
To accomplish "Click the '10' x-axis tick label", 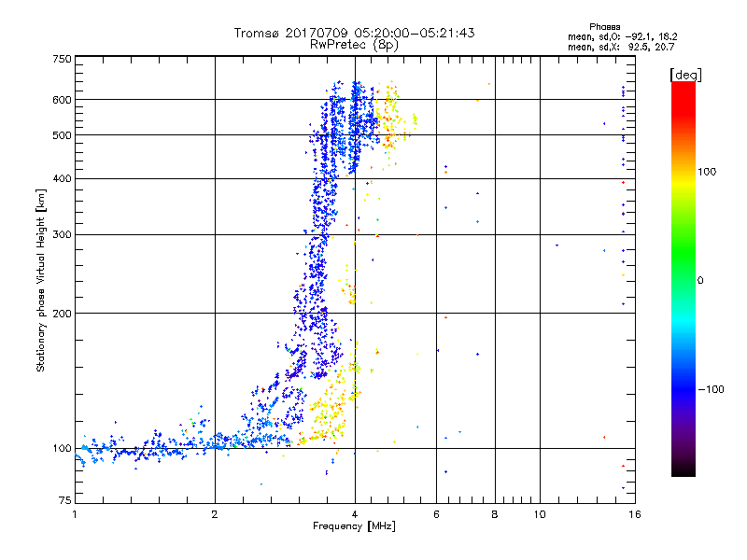I will point(540,514).
